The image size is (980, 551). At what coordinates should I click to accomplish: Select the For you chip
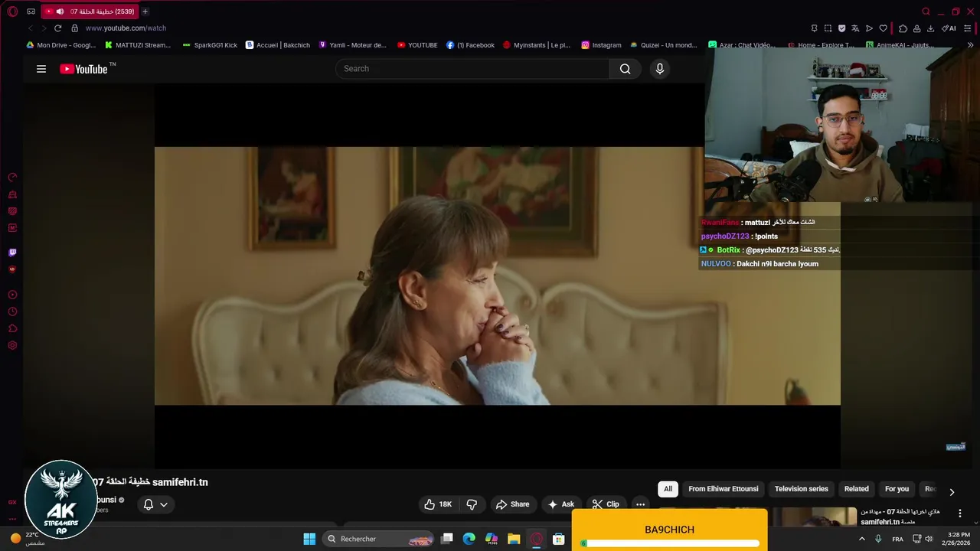pos(897,489)
